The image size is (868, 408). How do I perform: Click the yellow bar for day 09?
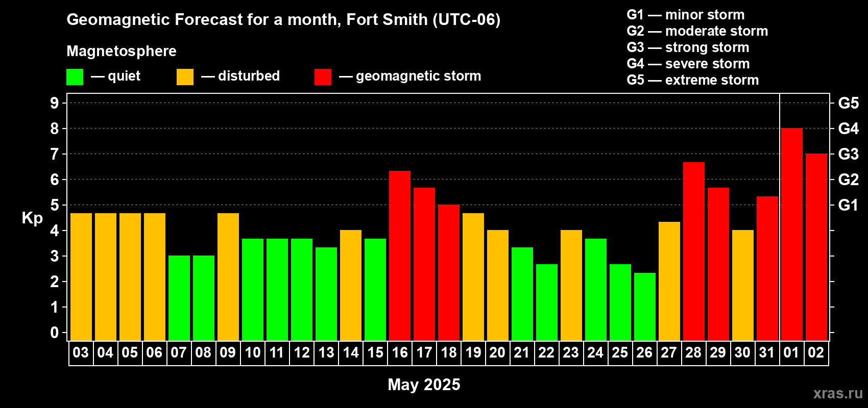coord(228,277)
